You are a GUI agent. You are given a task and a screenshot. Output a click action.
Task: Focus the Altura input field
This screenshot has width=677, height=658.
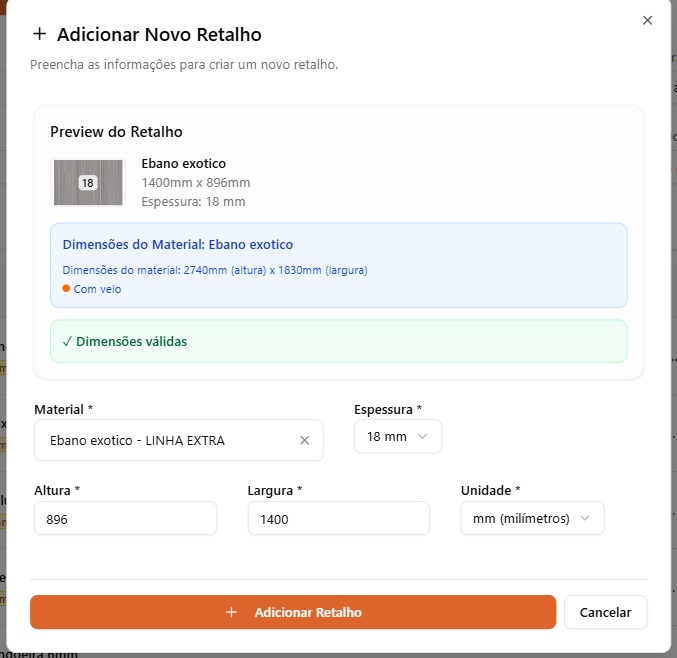click(125, 519)
